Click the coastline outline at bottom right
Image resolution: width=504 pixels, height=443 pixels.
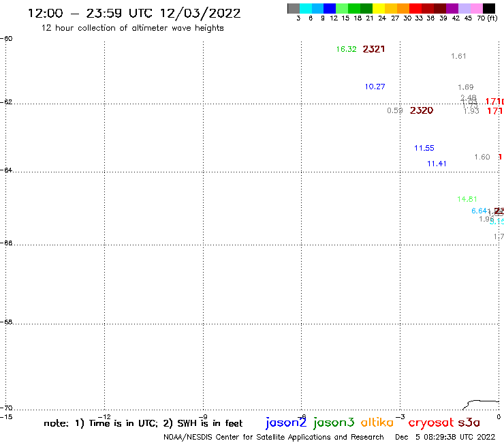point(481,405)
